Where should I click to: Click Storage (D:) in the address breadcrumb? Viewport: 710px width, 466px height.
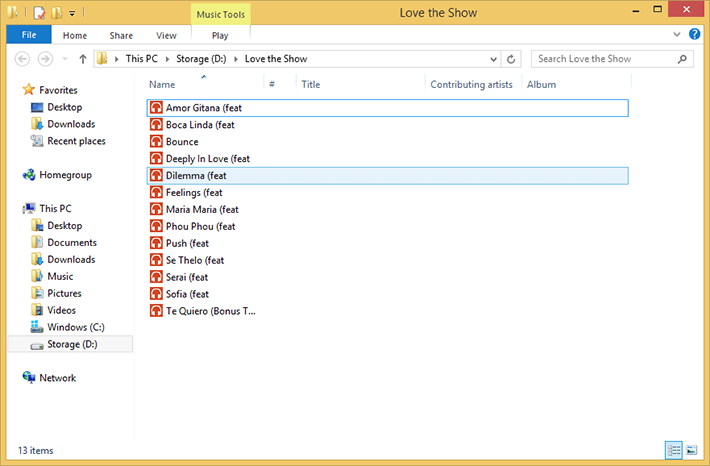201,59
